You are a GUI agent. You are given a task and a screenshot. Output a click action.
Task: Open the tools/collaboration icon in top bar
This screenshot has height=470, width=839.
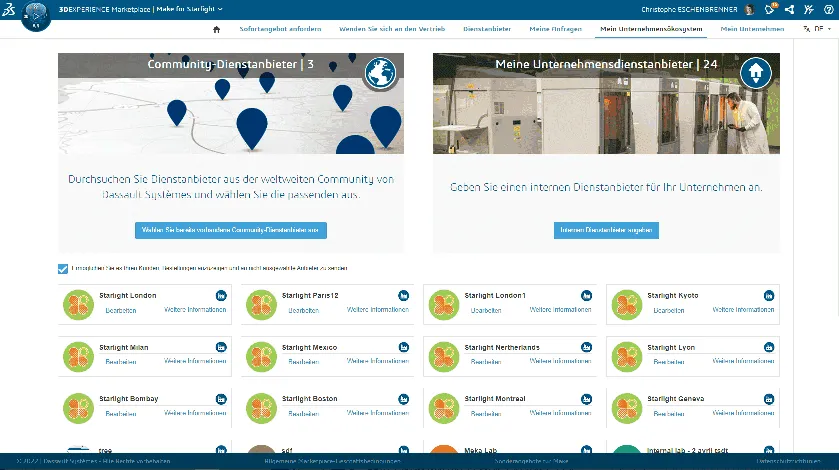[809, 9]
